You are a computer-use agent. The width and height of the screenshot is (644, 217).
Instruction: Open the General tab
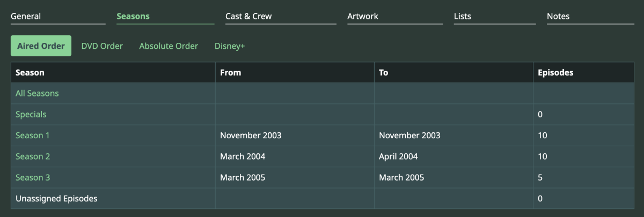(x=26, y=16)
